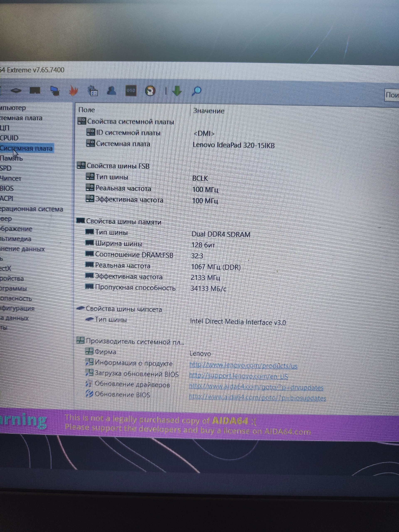This screenshot has height=532, width=399.
Task: Select the Безопасность tree category
Action: 16,298
